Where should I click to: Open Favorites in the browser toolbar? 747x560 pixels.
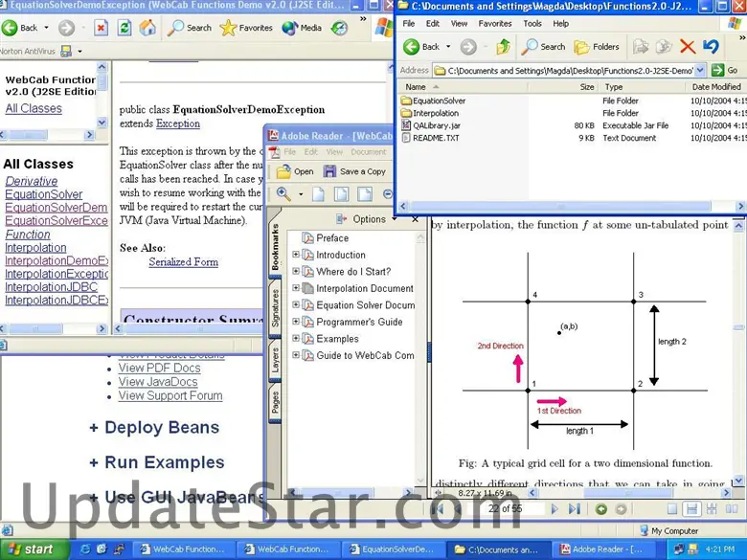pos(246,28)
